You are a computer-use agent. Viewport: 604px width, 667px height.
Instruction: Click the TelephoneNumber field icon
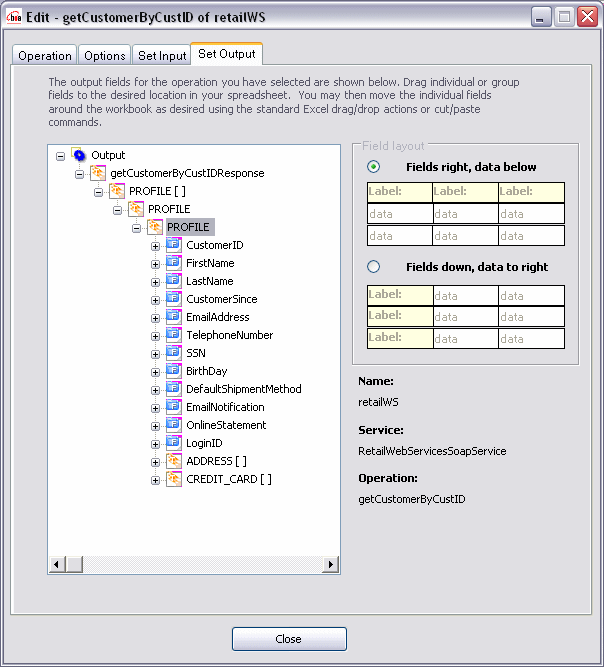tap(174, 335)
